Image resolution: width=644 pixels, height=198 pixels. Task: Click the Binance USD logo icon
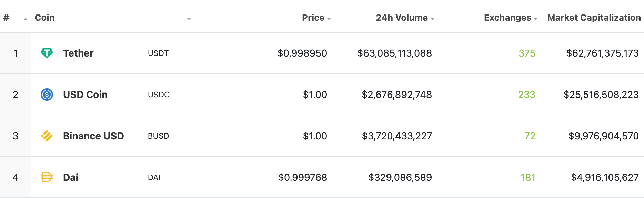pos(47,136)
